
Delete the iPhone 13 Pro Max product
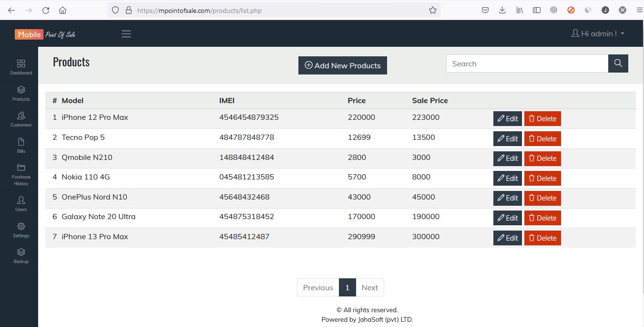click(542, 238)
